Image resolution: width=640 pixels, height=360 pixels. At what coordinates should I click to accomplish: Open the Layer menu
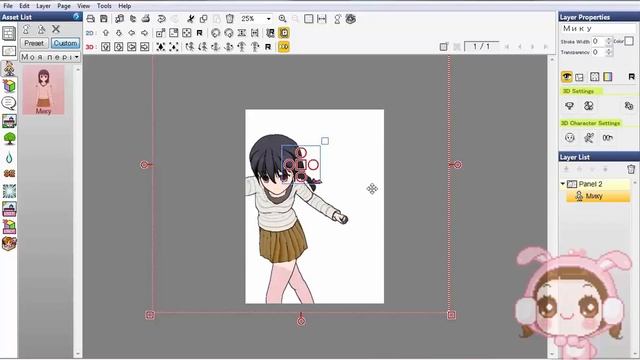point(43,6)
